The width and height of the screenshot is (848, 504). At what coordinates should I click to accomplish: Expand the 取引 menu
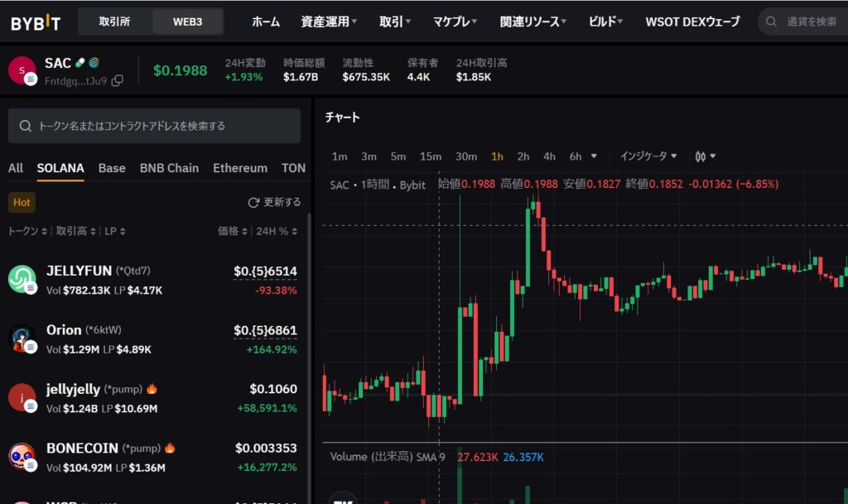coord(395,22)
